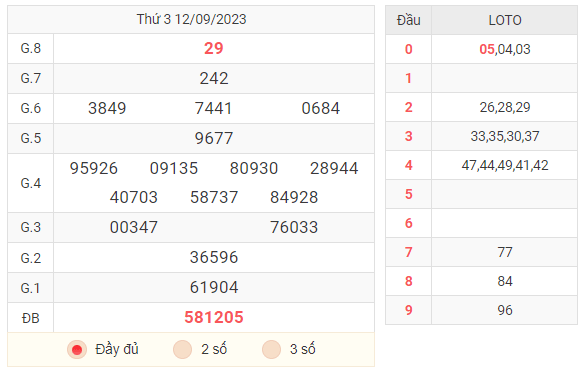583x374 pixels.
Task: Click G.1 number 61904
Action: [214, 287]
